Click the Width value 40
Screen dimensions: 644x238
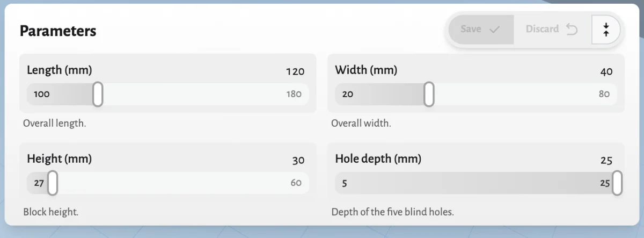coord(606,71)
